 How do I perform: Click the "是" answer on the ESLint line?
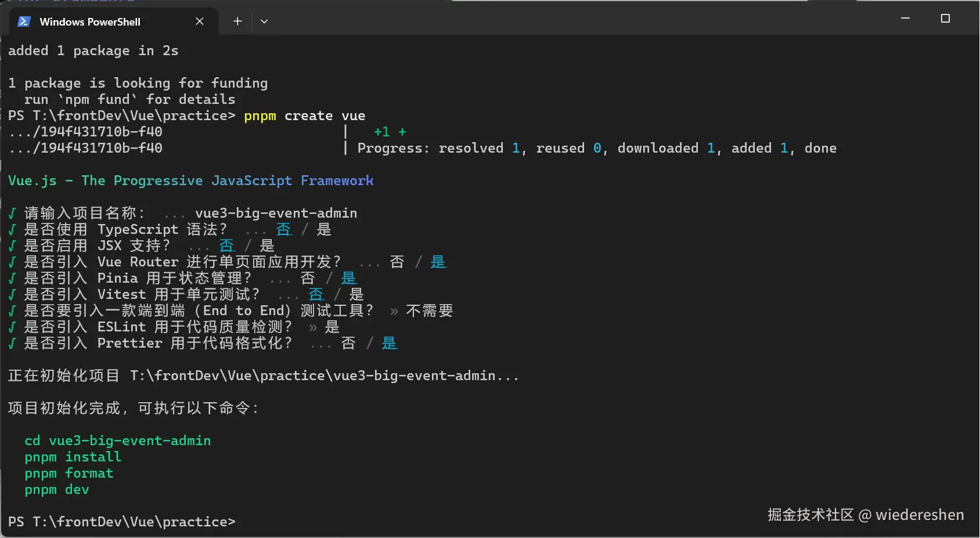(332, 327)
